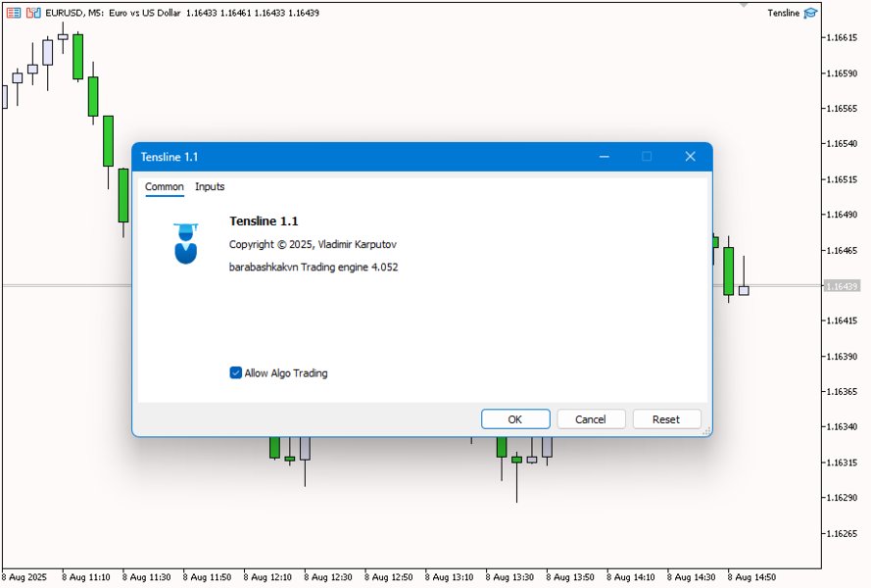Click the Tensline 1.1 title bar text

point(169,157)
